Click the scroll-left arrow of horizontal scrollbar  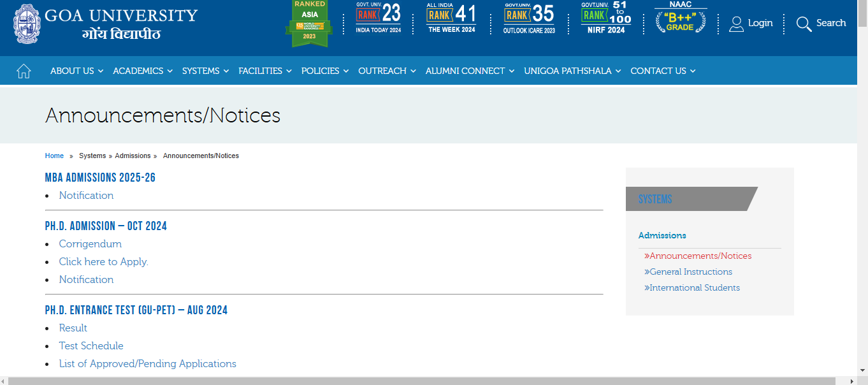(4, 381)
